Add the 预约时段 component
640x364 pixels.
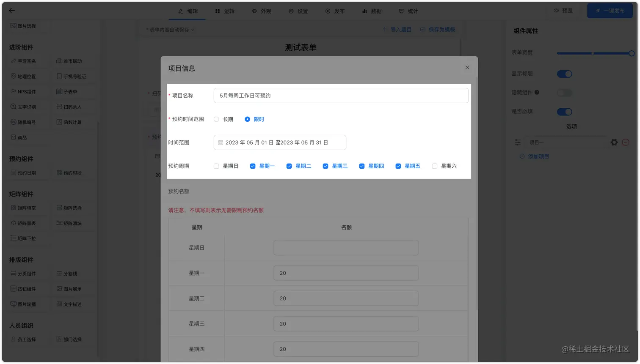pos(69,173)
